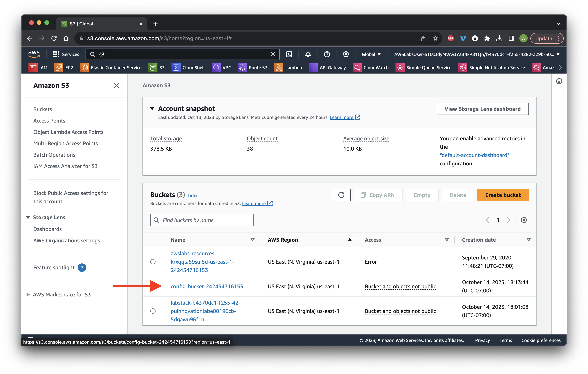
Task: Open Object Lambda Access Points
Action: 68,132
